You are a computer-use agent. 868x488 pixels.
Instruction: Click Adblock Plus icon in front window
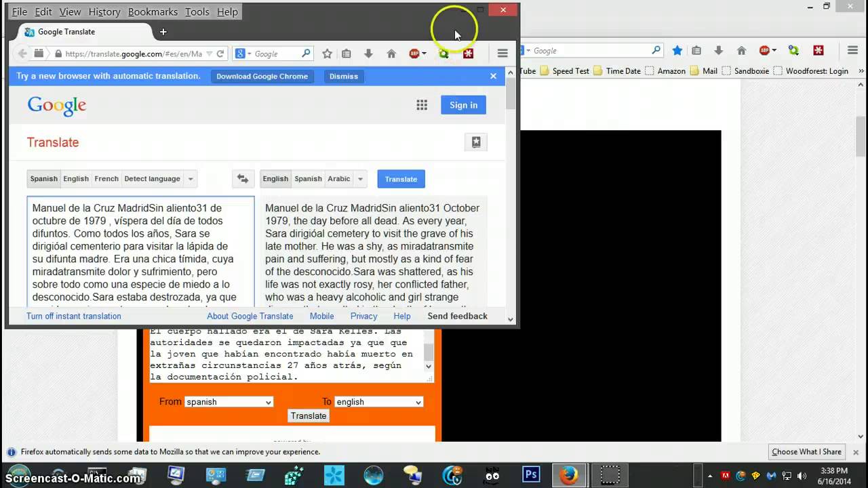tap(414, 54)
